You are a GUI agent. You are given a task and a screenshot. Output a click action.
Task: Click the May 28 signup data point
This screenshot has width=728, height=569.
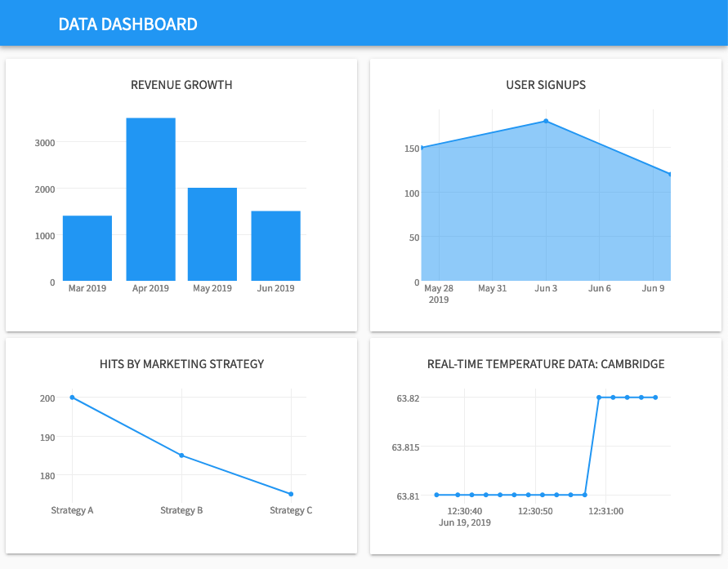(x=422, y=148)
